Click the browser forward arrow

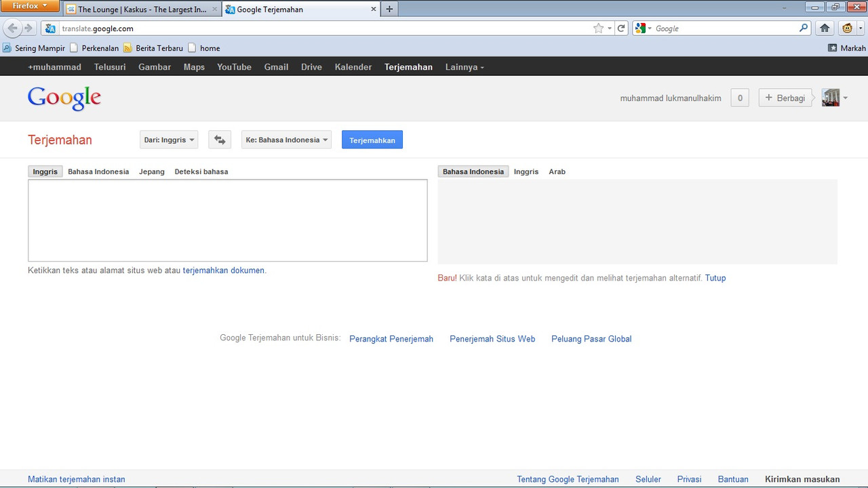(x=28, y=28)
